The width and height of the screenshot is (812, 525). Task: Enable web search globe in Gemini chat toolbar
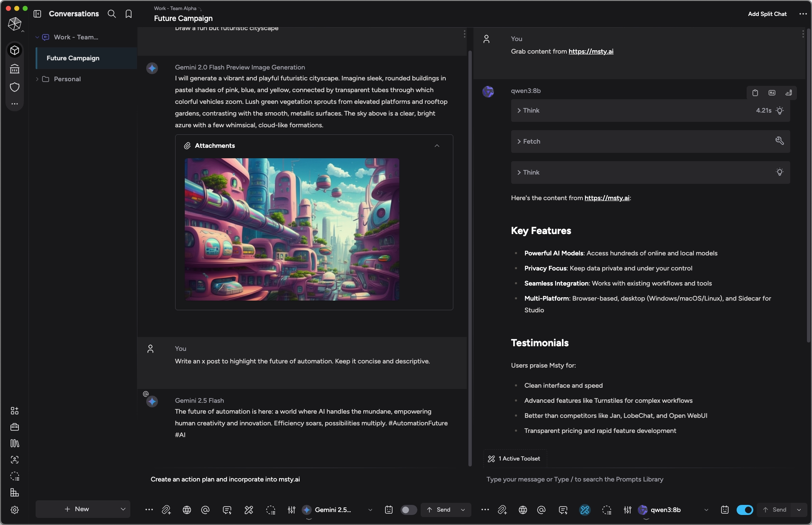click(187, 510)
